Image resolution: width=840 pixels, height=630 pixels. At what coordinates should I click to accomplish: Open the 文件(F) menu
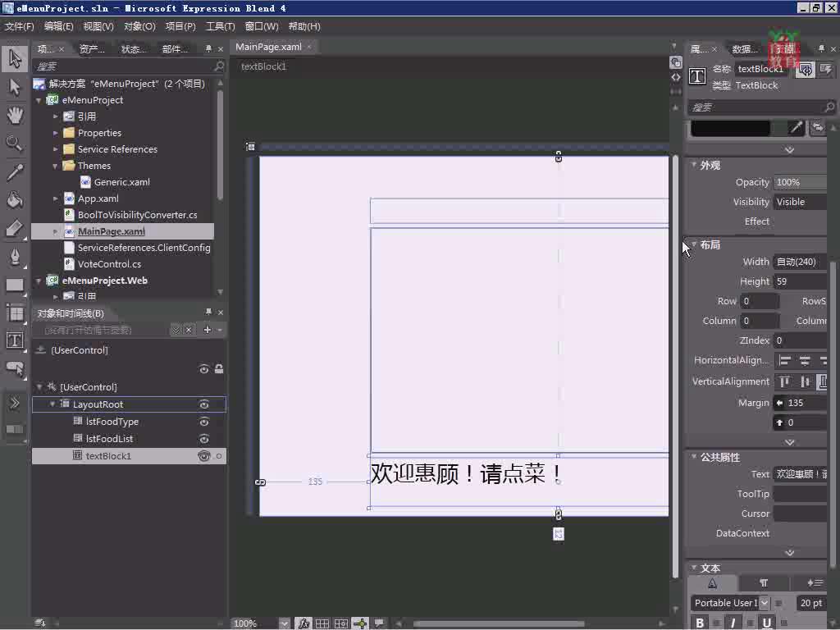coord(20,26)
